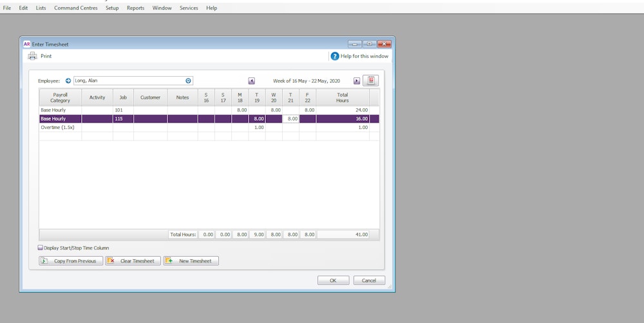Select the Overtime (1.5x) payroll category row
Image resolution: width=644 pixels, height=323 pixels.
point(60,128)
